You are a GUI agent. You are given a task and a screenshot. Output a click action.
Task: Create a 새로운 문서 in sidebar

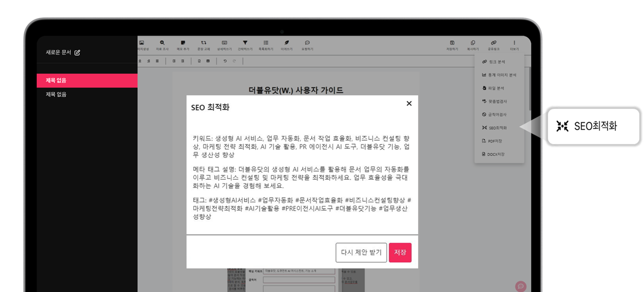[63, 53]
